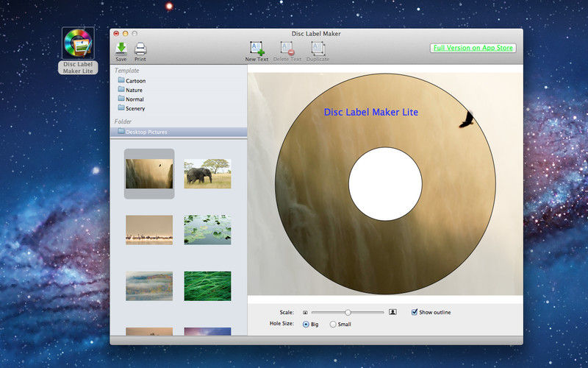
Task: Click the Save toolbar icon
Action: [121, 51]
